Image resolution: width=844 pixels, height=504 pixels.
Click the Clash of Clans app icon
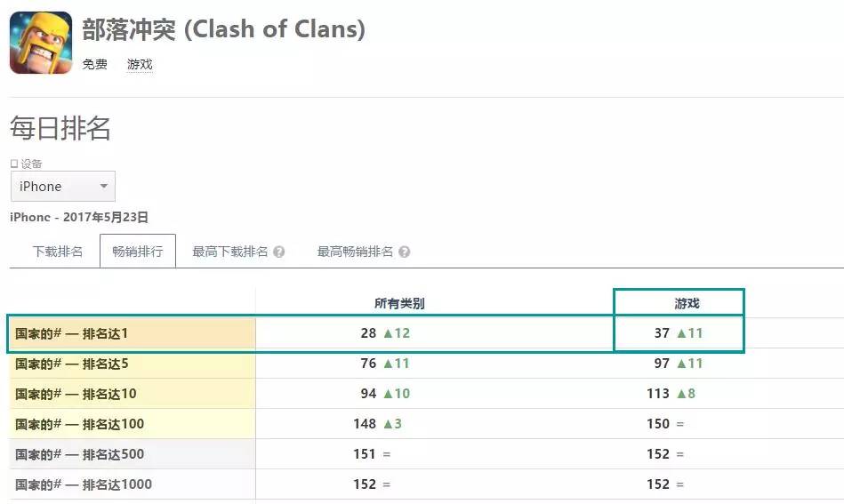coord(41,43)
